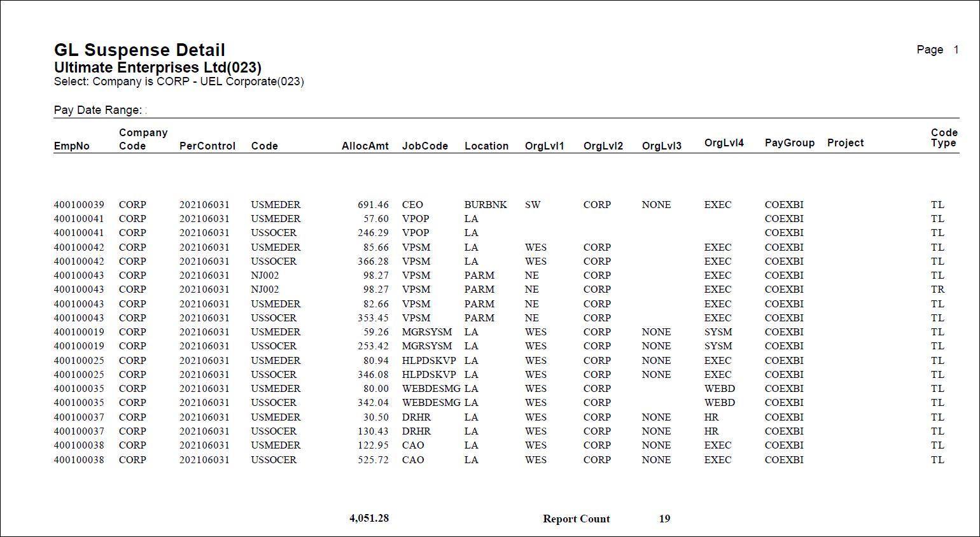Screen dimensions: 980x537
Task: Click WEBD OrgLvl4 in the 342.04 row
Action: [720, 403]
